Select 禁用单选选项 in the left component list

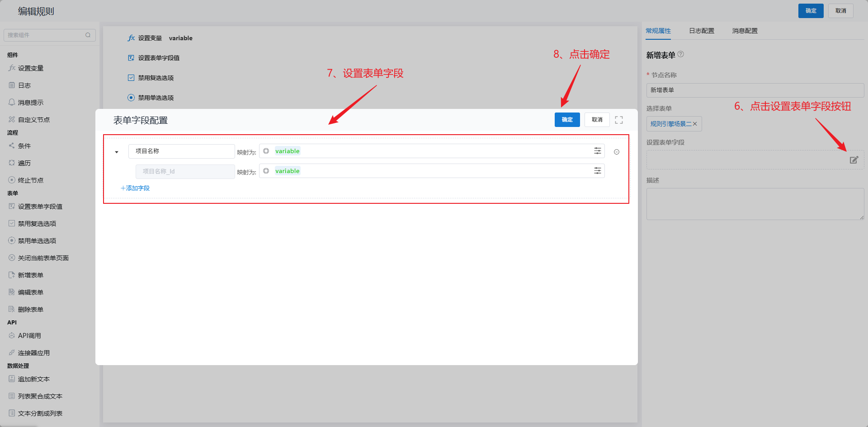click(x=37, y=241)
